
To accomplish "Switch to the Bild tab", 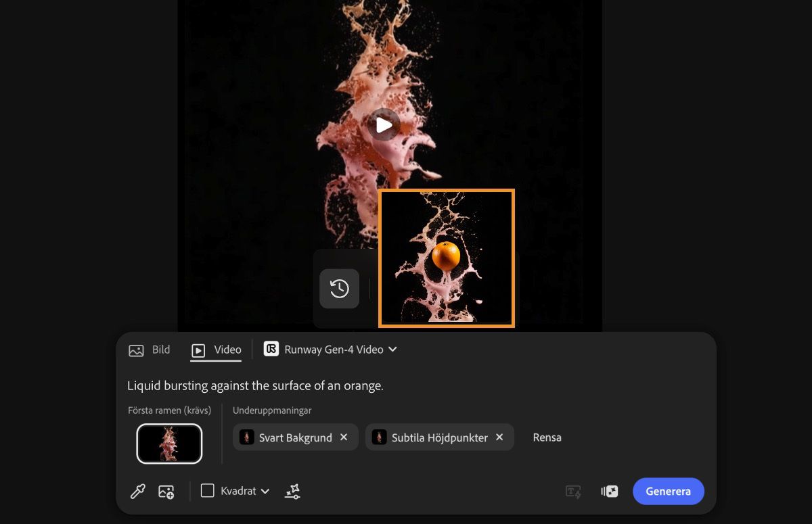I will pyautogui.click(x=150, y=350).
